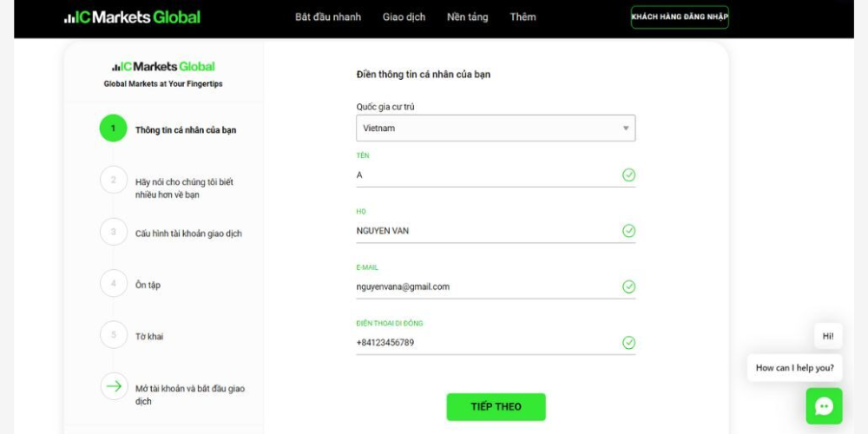Click the step 1 green circle indicator
The width and height of the screenshot is (868, 434).
[113, 128]
